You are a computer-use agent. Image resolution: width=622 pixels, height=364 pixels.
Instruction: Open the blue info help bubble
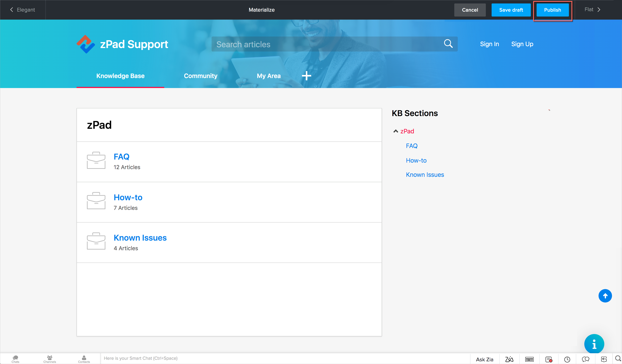tap(594, 344)
